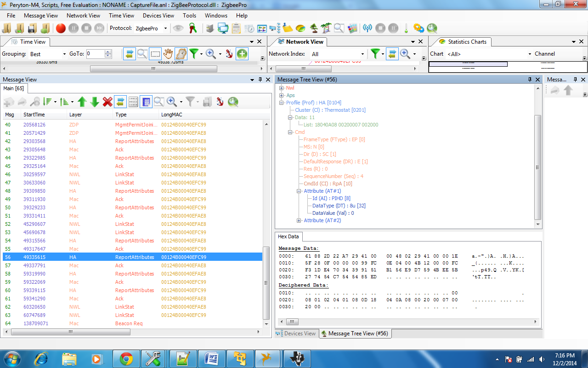
Task: Toggle the blue grid view button in Message View
Action: (x=146, y=102)
